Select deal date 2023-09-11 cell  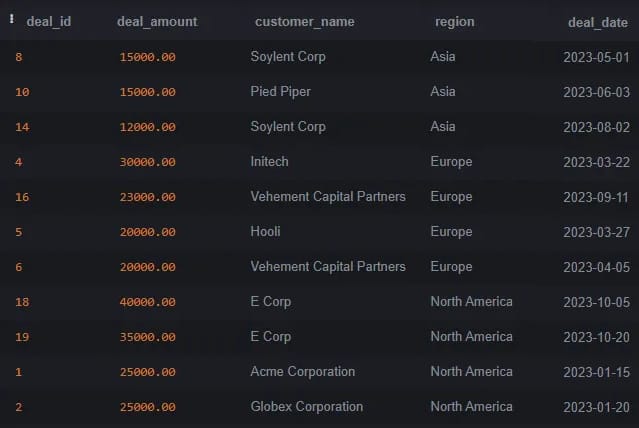597,197
